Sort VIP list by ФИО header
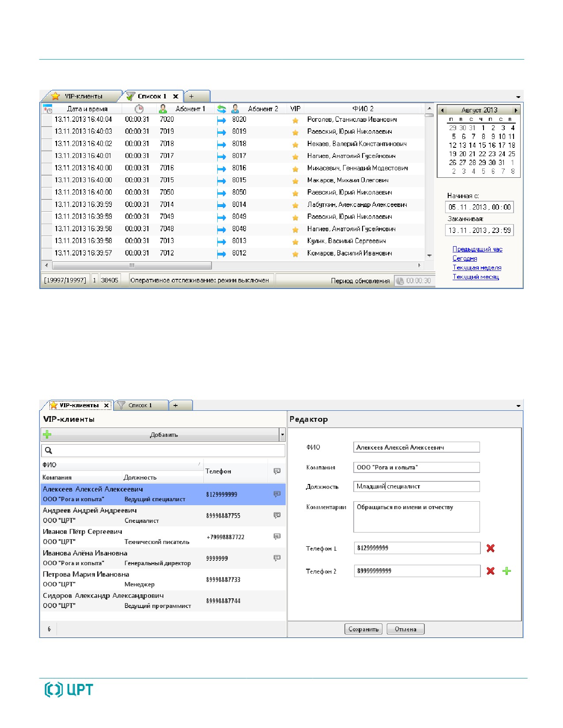 [121, 465]
